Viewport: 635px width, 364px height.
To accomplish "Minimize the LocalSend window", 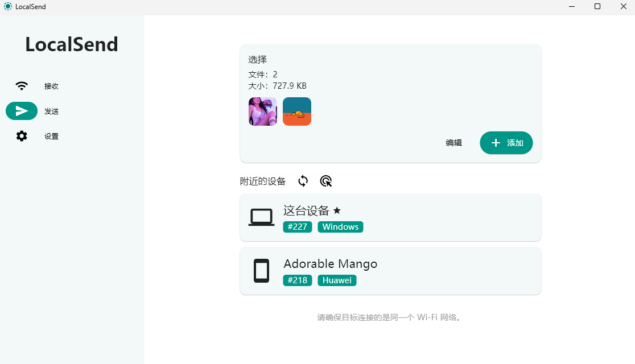I will [x=572, y=6].
